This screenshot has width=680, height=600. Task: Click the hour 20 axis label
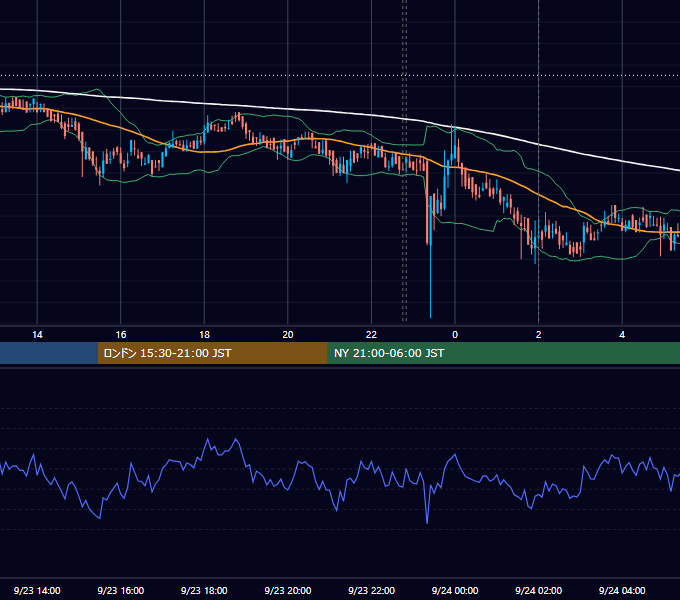(x=288, y=335)
